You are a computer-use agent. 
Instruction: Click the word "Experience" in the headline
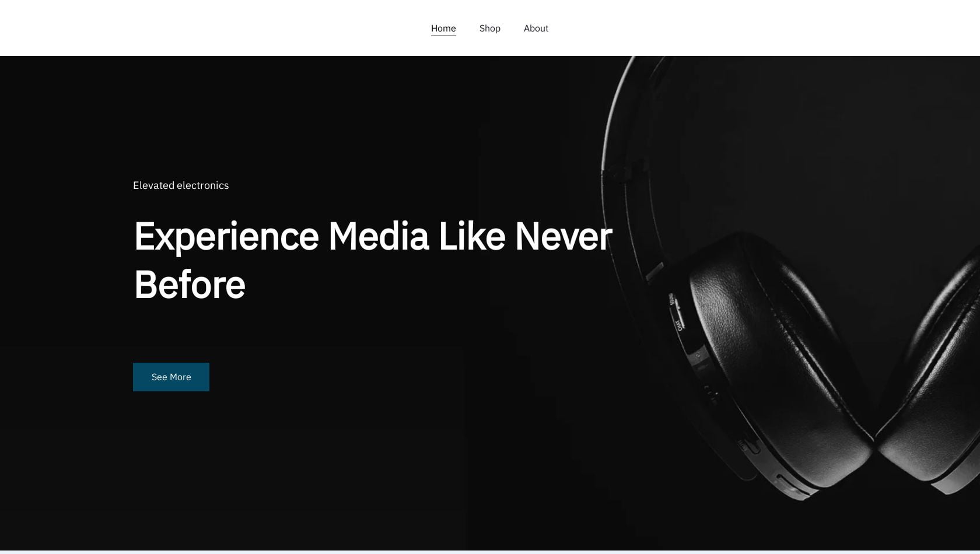click(226, 237)
